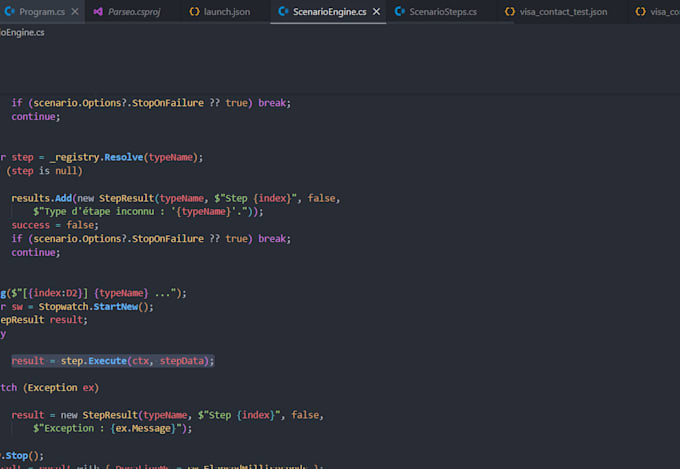Screen dimensions: 680x469
Task: Select the ScenarioEngine.cs tab
Action: tap(329, 12)
